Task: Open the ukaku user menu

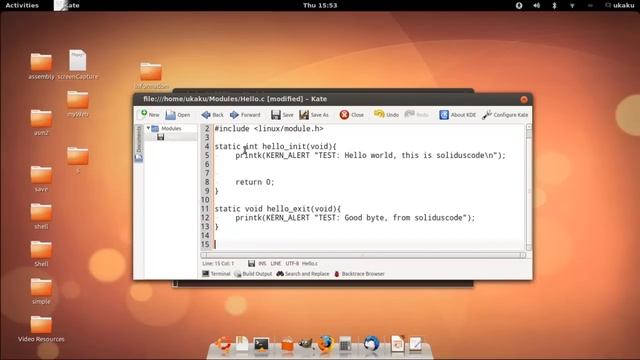Action: [x=620, y=5]
